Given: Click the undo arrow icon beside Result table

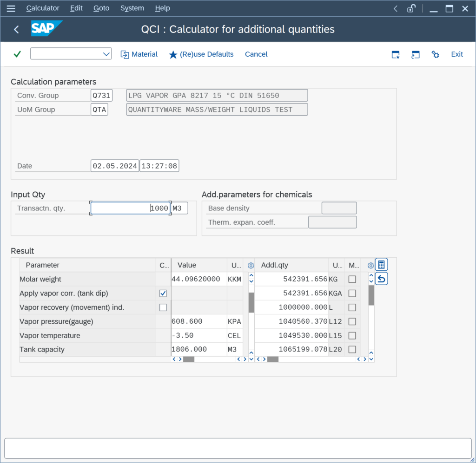Looking at the screenshot, I should 381,279.
